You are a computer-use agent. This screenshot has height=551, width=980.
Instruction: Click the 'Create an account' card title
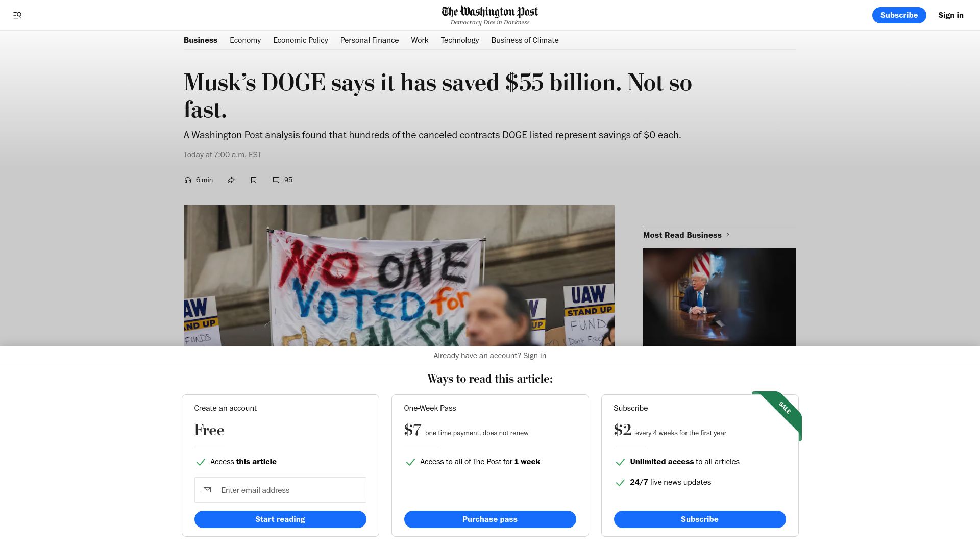[x=225, y=408]
